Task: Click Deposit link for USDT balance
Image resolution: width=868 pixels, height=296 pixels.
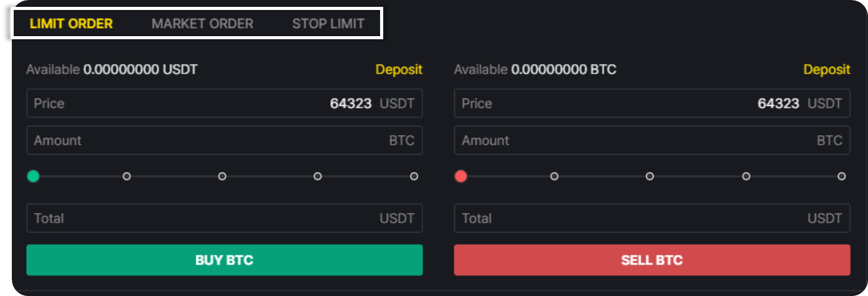Action: 399,69
